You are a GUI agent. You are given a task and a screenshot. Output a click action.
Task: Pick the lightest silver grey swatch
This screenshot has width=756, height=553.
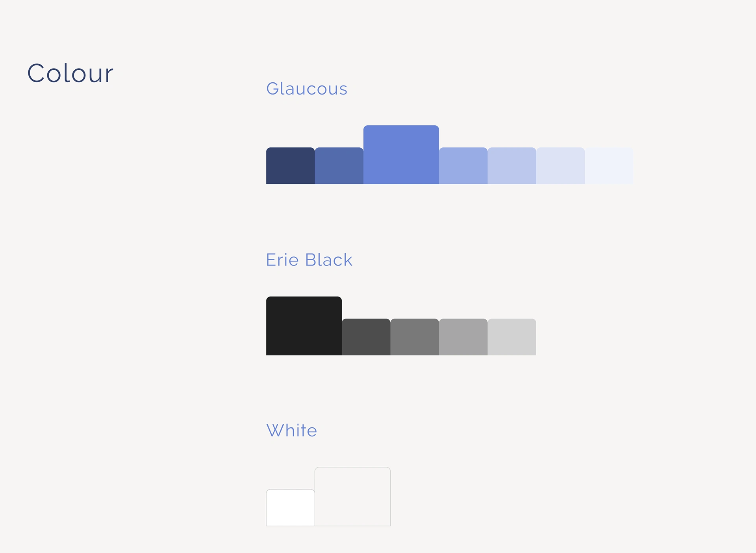click(512, 337)
